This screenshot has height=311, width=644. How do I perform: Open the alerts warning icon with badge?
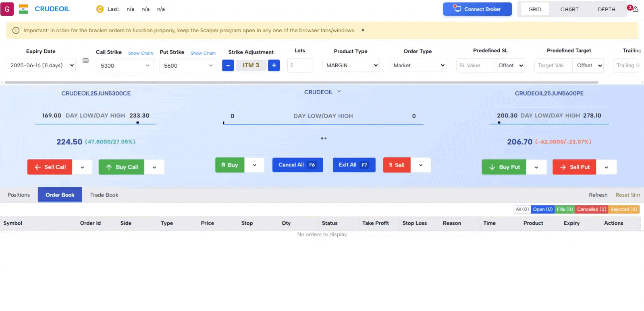tap(633, 8)
